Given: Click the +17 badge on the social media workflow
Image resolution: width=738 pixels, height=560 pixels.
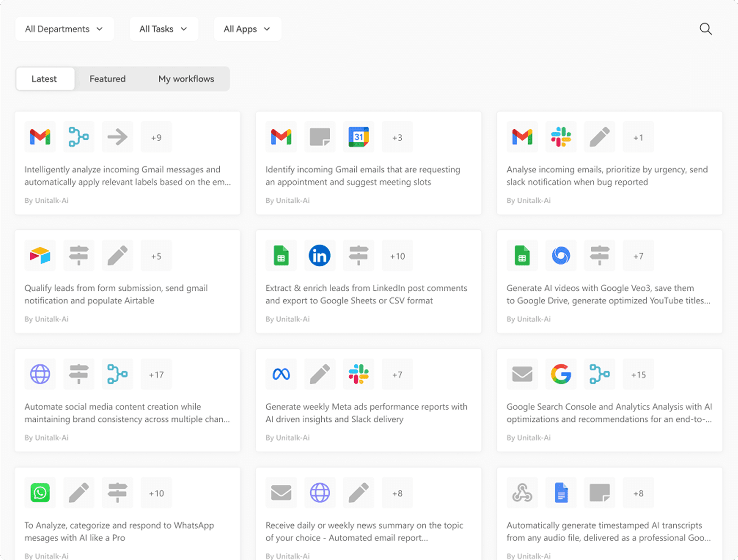Looking at the screenshot, I should click(156, 374).
